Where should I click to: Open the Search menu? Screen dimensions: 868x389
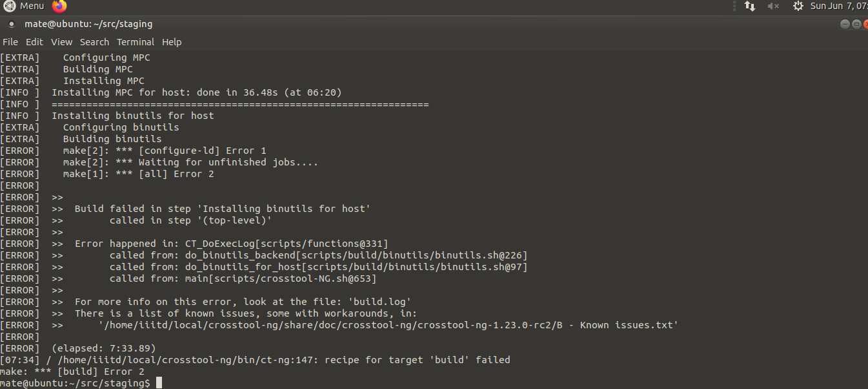(94, 41)
